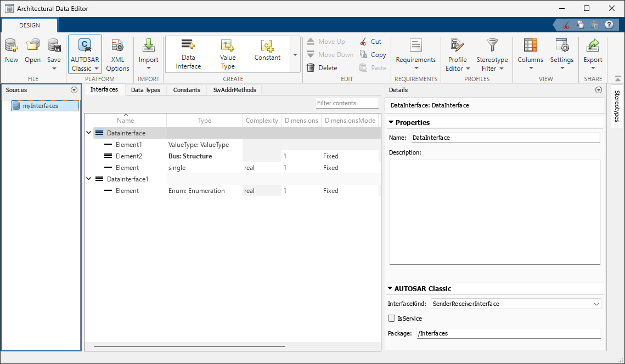
Task: Switch to the SwAddrMethods tab
Action: [234, 90]
